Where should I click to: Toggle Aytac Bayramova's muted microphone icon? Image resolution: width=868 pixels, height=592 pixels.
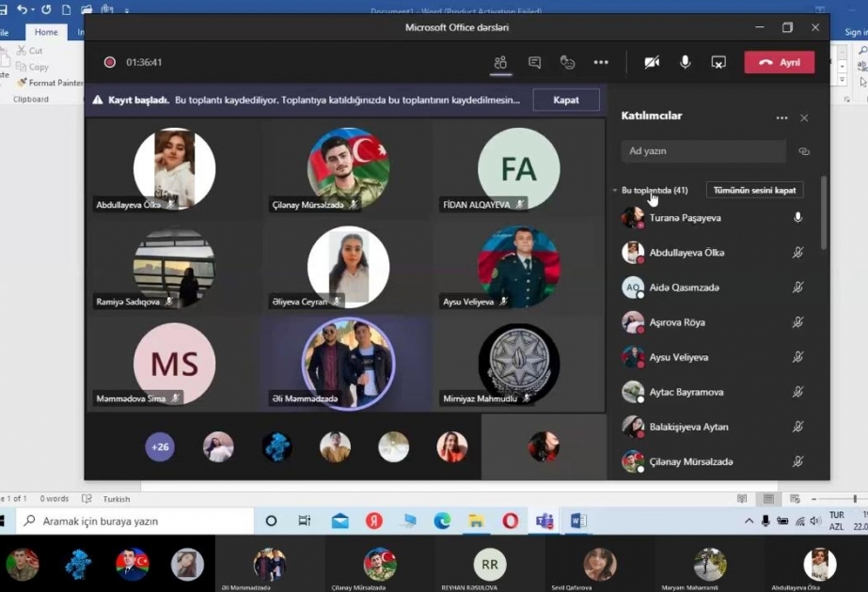(x=797, y=392)
